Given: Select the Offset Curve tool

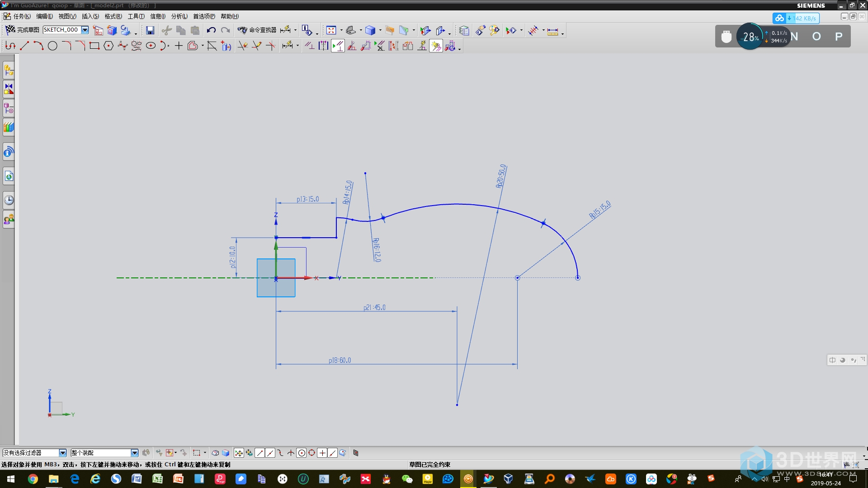Looking at the screenshot, I should coord(193,46).
